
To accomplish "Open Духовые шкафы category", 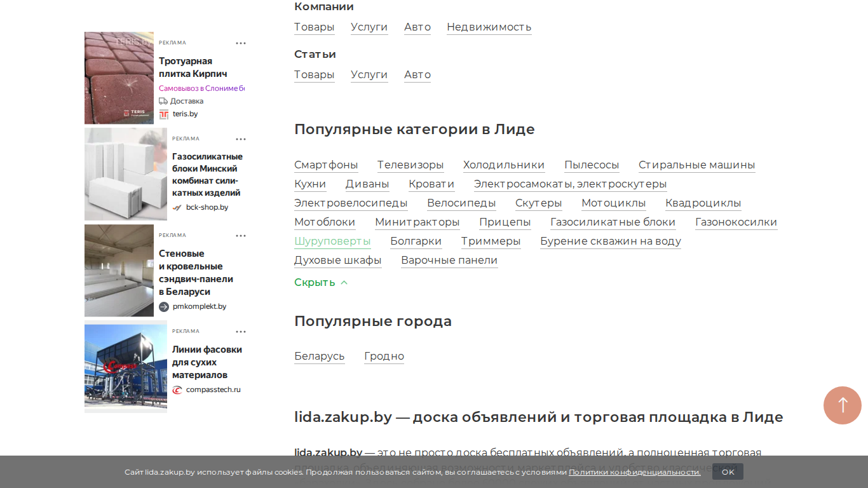I will 338,261.
